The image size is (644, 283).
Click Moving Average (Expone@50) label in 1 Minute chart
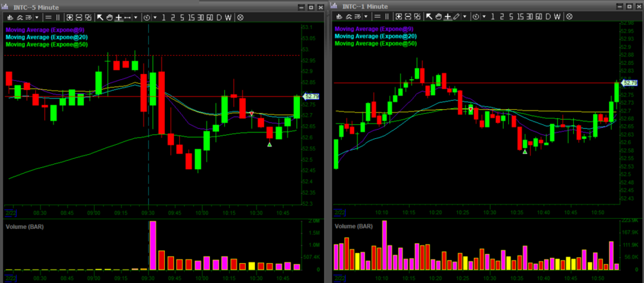point(375,44)
